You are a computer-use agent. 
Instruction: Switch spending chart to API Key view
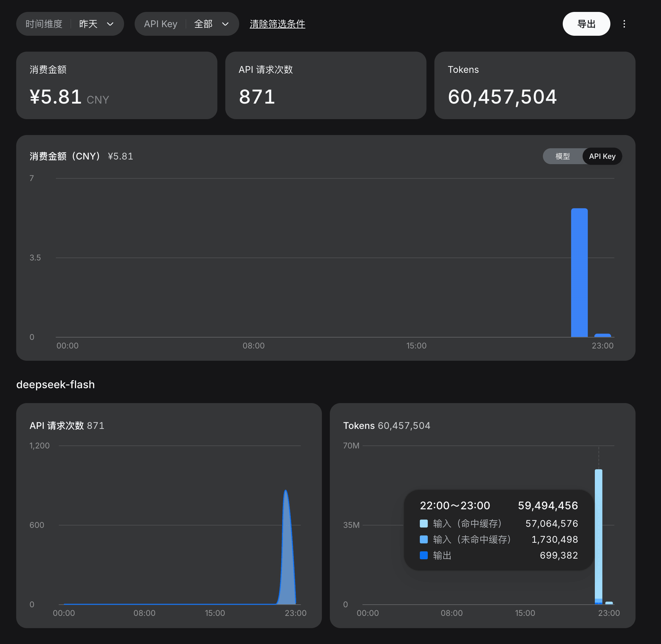602,156
